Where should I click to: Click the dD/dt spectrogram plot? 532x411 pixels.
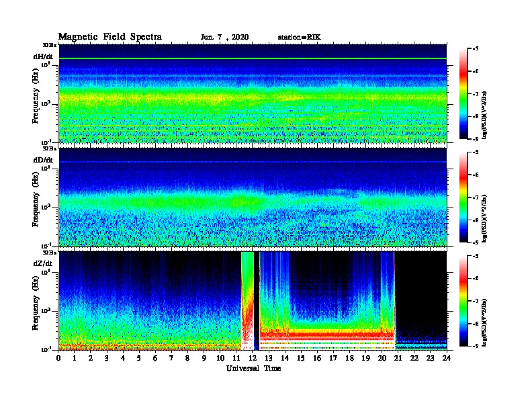tap(253, 197)
